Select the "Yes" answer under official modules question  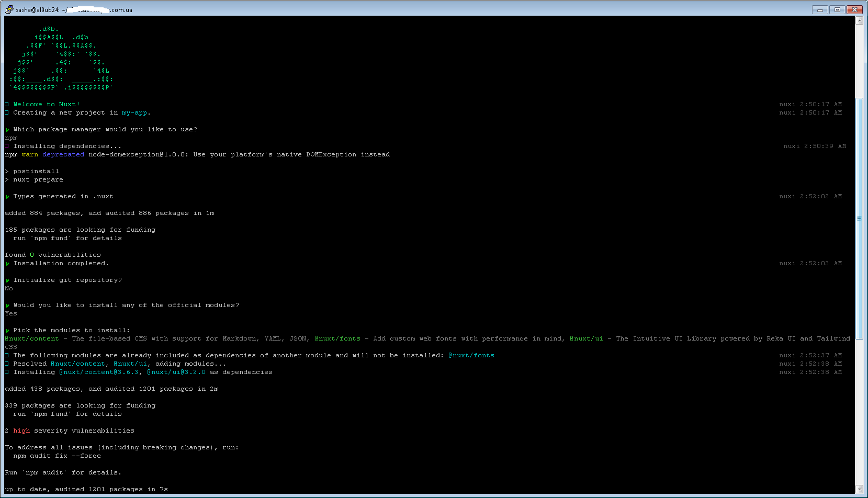11,313
